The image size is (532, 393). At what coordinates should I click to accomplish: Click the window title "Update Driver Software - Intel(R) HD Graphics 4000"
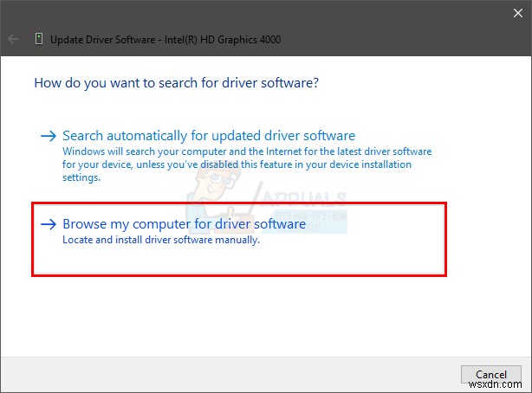pos(165,40)
